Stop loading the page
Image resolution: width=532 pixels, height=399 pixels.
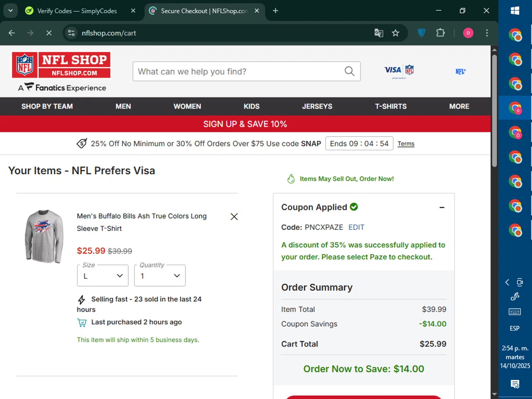(49, 33)
